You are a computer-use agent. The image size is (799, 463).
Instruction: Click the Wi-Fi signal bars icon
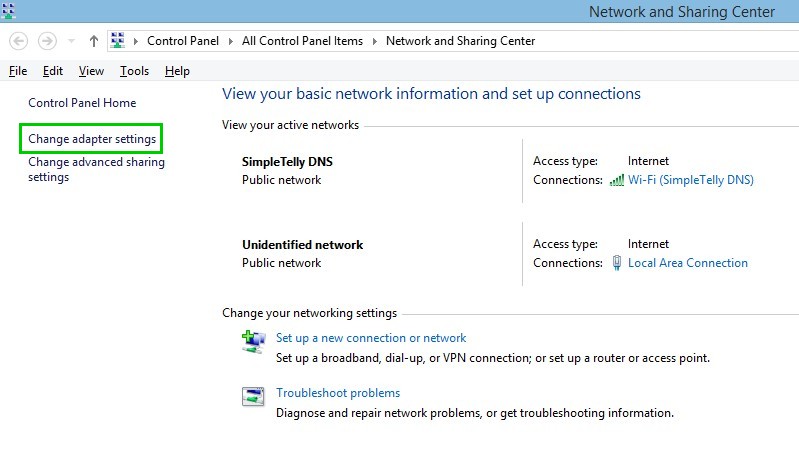pyautogui.click(x=617, y=180)
